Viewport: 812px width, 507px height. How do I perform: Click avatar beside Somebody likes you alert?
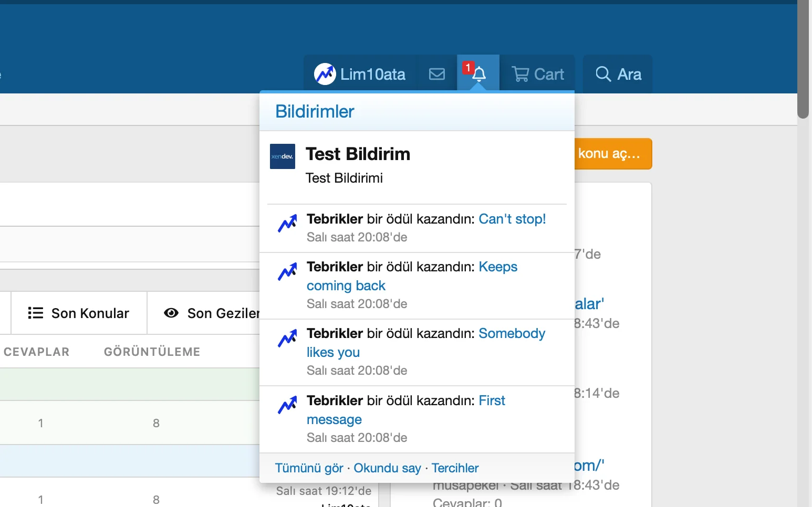click(x=287, y=339)
